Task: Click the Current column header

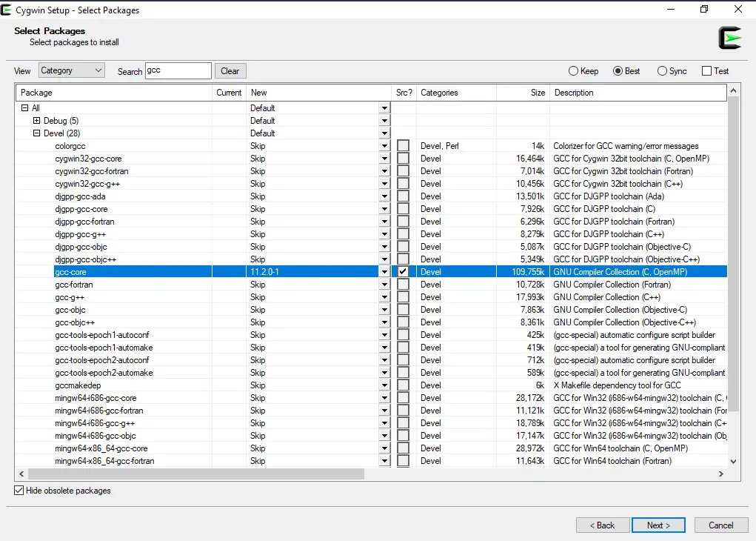Action: [229, 93]
